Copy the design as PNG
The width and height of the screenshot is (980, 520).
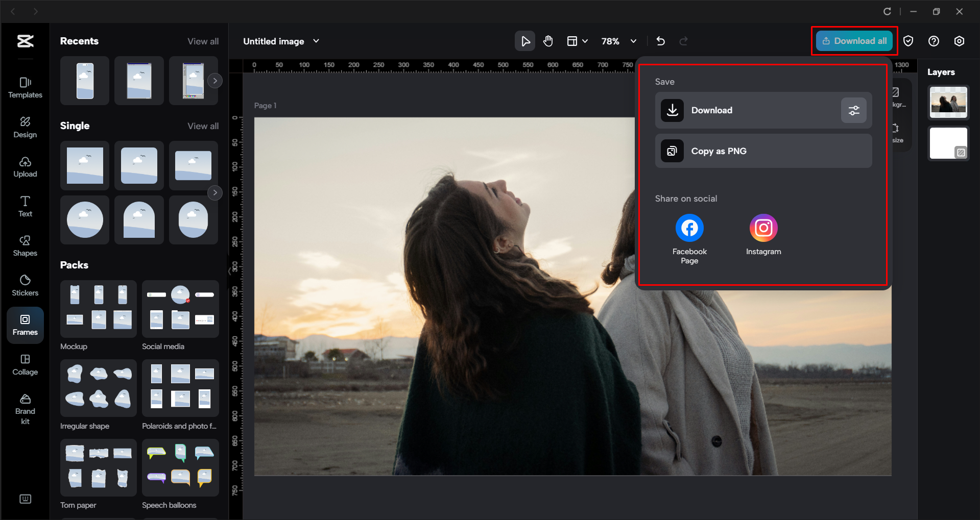(762, 151)
